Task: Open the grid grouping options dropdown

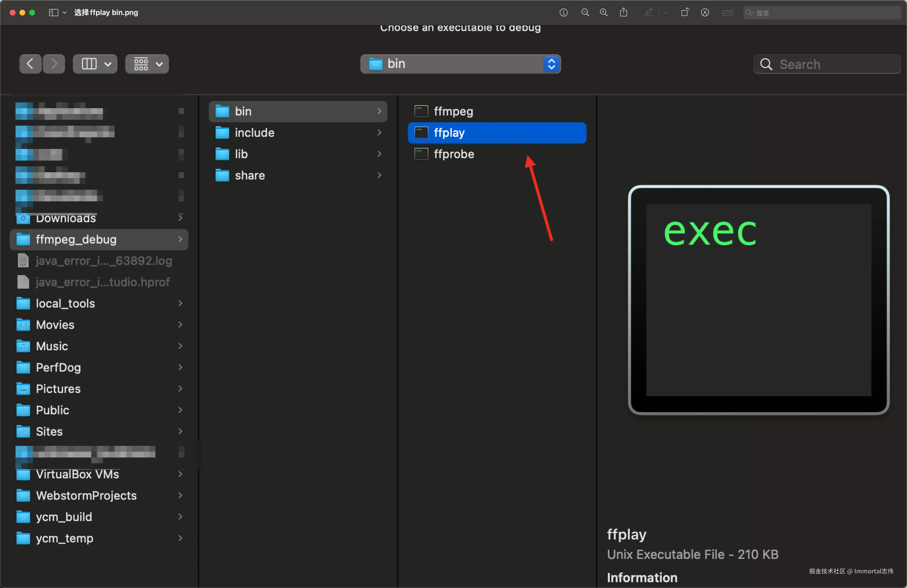Action: (147, 64)
